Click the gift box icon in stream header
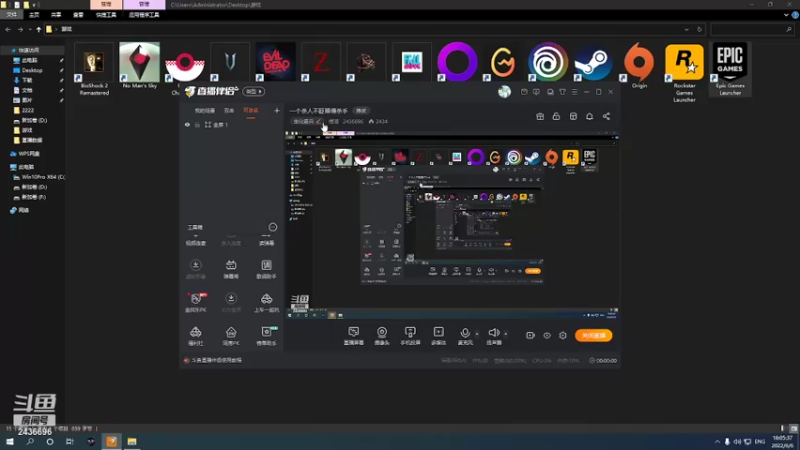The height and width of the screenshot is (450, 800). (540, 116)
